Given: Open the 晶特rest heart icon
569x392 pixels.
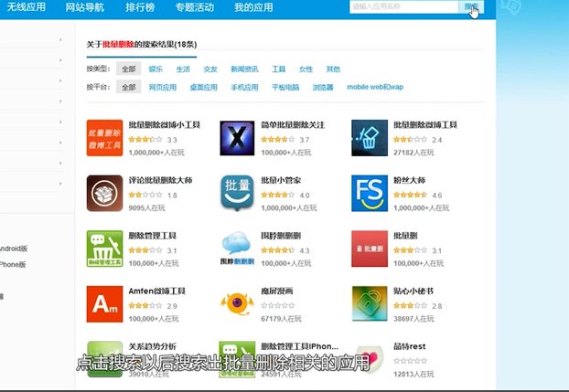Looking at the screenshot, I should tap(370, 359).
